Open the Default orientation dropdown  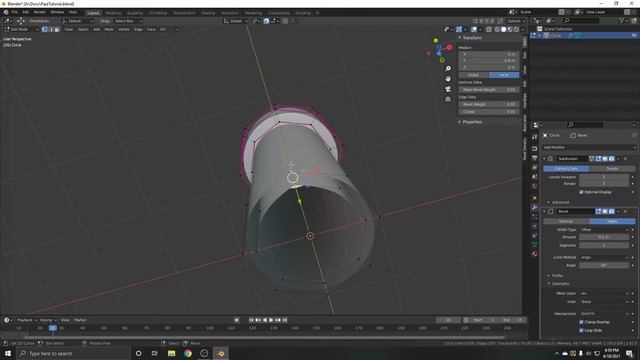click(x=78, y=21)
